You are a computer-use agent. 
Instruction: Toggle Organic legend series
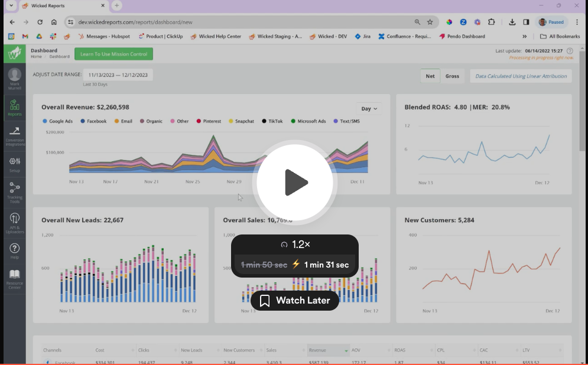pos(151,121)
